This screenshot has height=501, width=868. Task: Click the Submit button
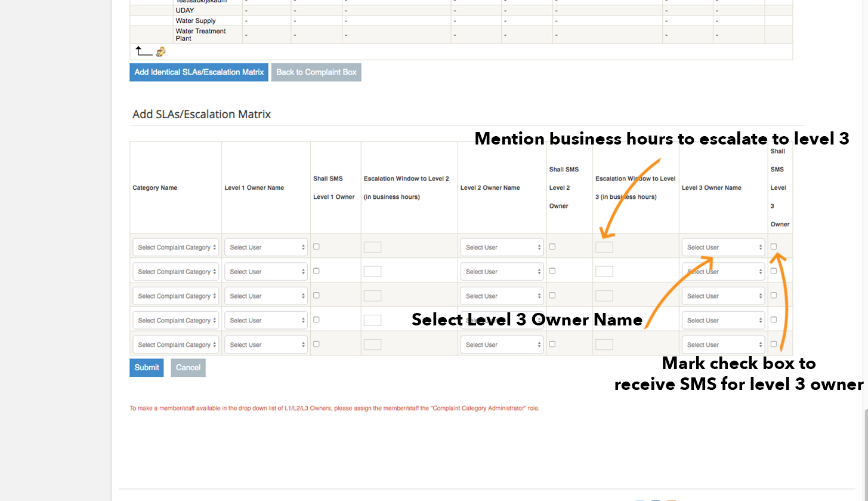pos(146,367)
